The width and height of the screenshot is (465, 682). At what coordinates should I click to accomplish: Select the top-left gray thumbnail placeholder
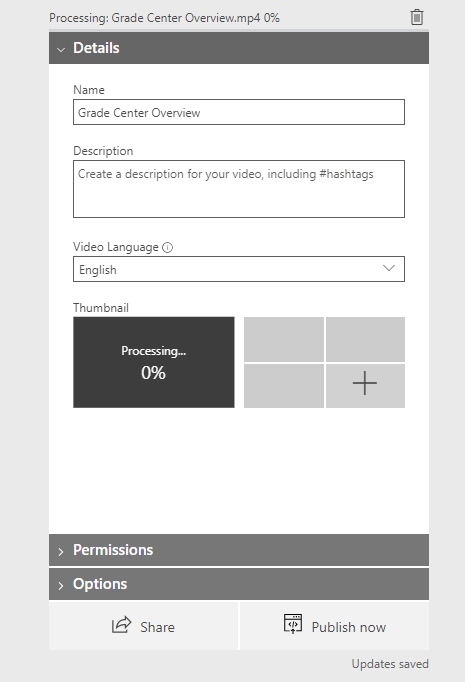click(x=284, y=339)
